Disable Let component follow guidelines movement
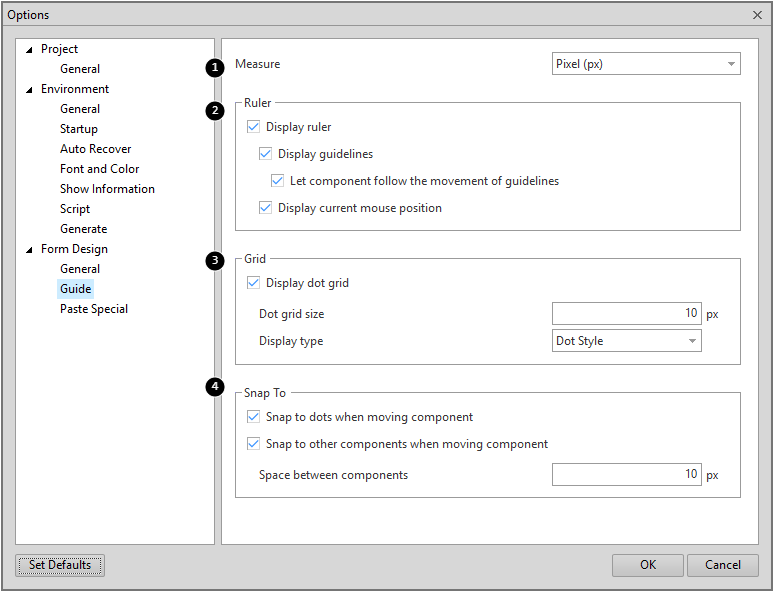 coord(278,181)
